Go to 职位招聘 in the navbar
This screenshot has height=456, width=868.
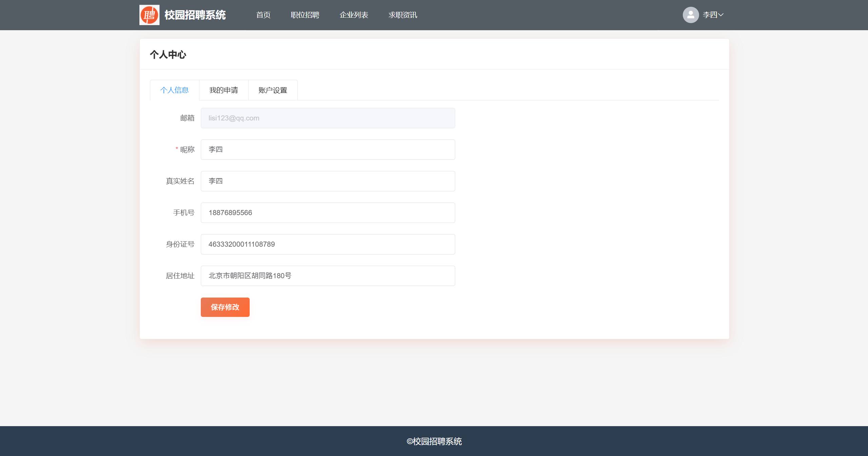point(305,15)
